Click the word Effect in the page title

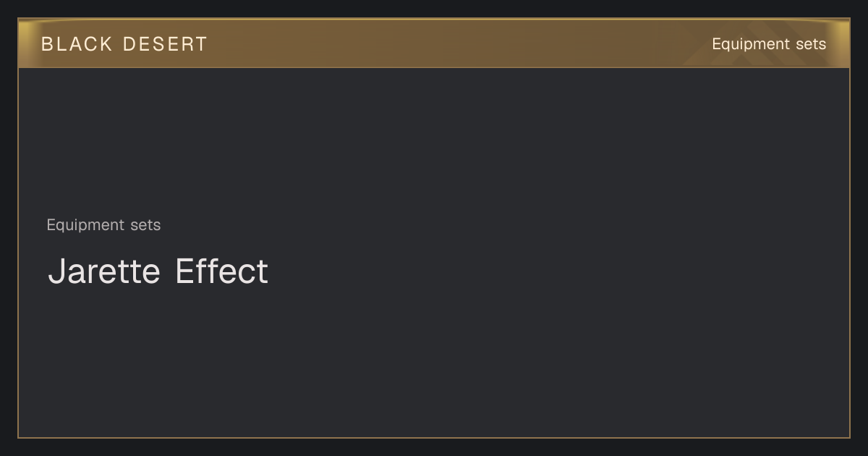pyautogui.click(x=221, y=271)
